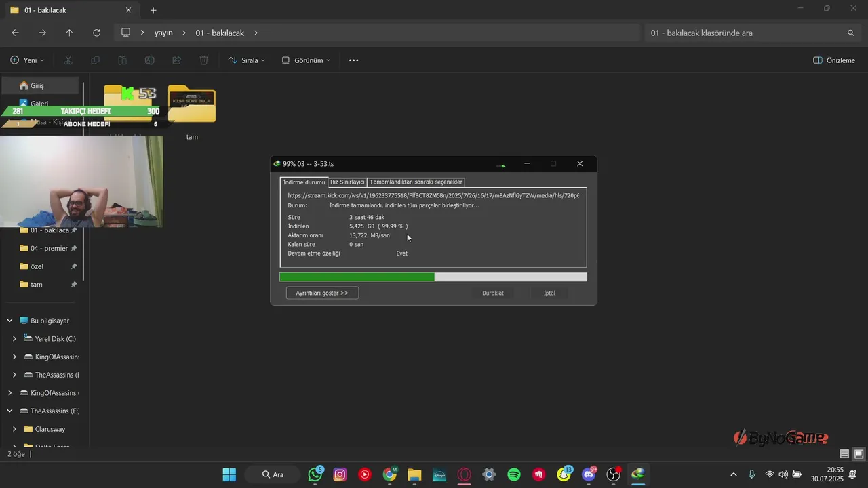
Task: Click the Share icon in Explorer toolbar
Action: click(176, 60)
